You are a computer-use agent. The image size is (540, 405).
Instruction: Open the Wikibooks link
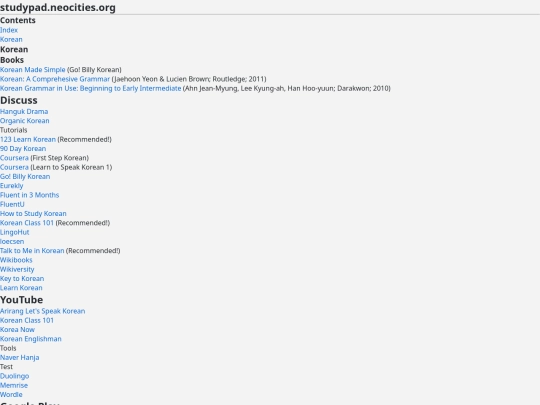(x=16, y=260)
